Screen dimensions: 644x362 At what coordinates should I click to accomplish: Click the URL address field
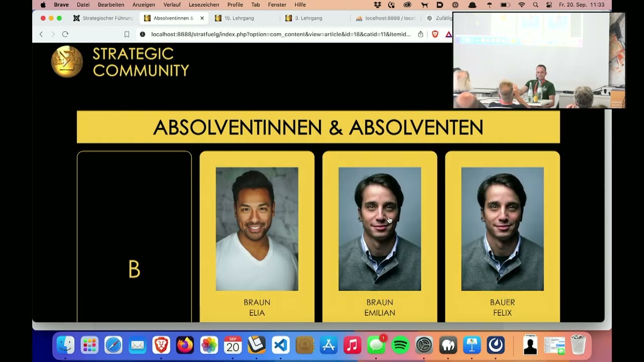point(281,34)
